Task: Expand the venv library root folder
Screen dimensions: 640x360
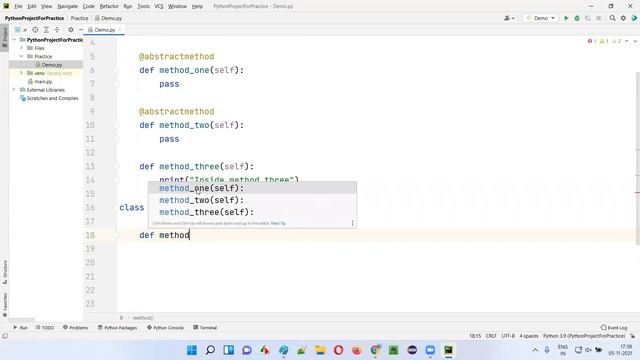Action: [22, 73]
